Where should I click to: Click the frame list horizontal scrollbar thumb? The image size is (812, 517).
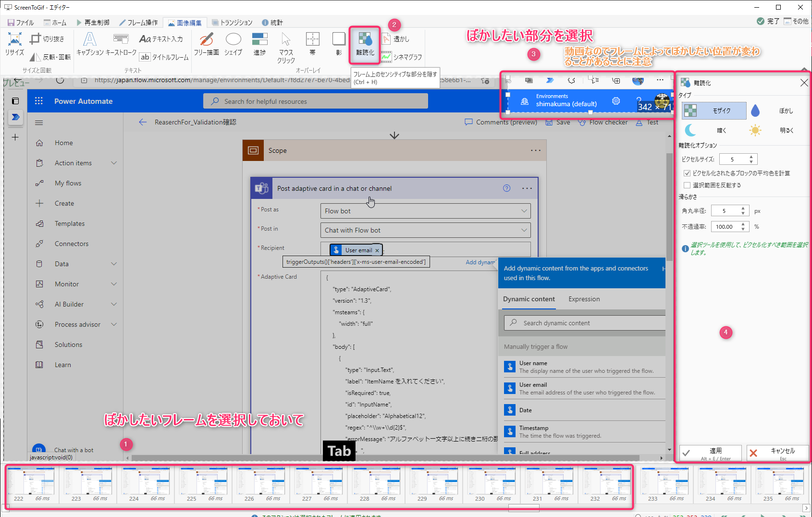click(524, 508)
